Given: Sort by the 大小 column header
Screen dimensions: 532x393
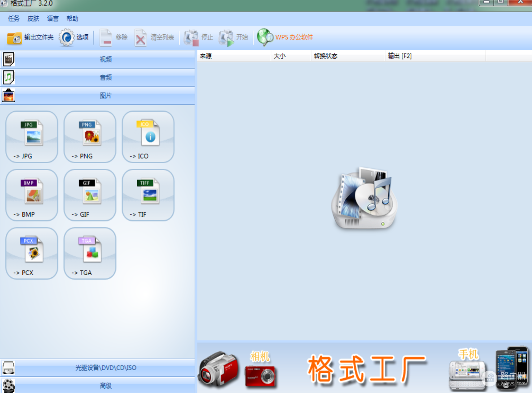Looking at the screenshot, I should 291,56.
